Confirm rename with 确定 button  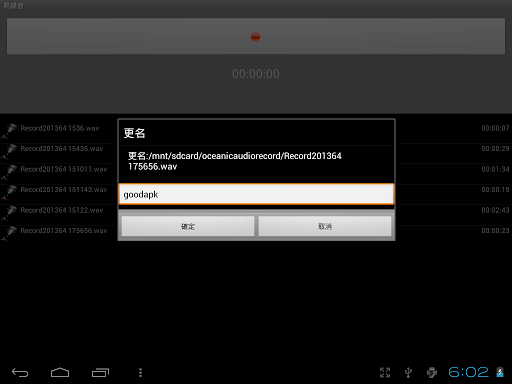[188, 226]
